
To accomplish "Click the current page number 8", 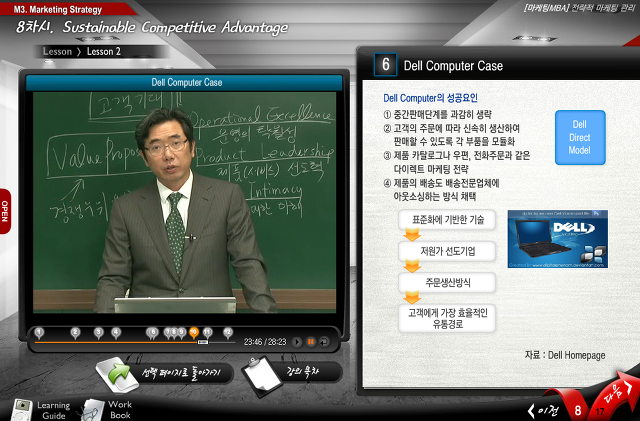I will [578, 410].
